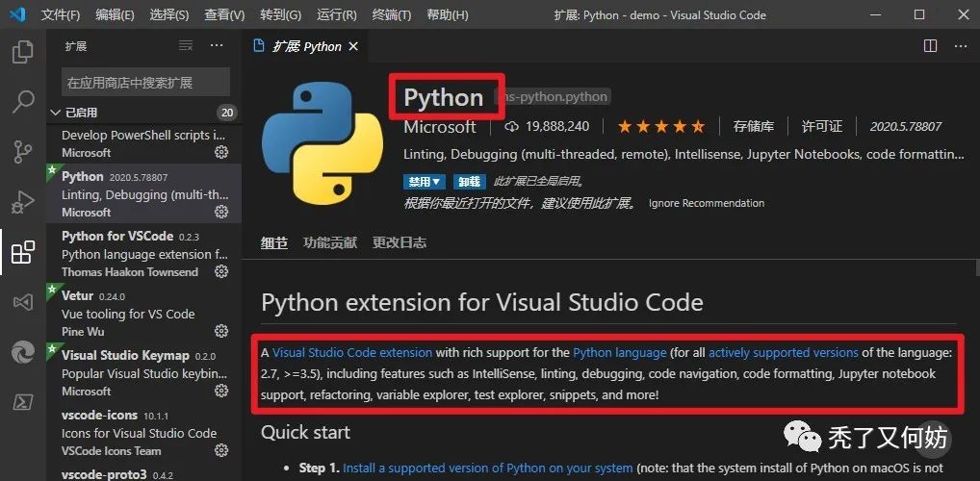Switch to the 更改日志 tab
The image size is (980, 481).
[x=400, y=243]
